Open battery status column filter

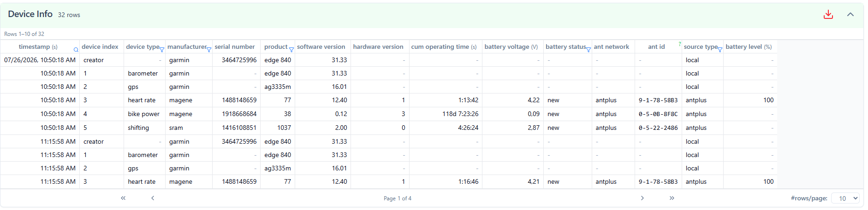tap(589, 50)
